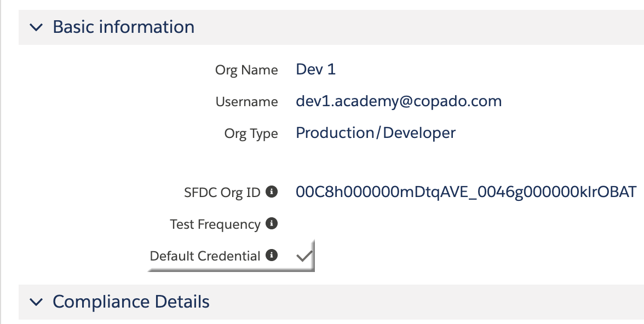
Task: Click the Username label
Action: tap(247, 101)
